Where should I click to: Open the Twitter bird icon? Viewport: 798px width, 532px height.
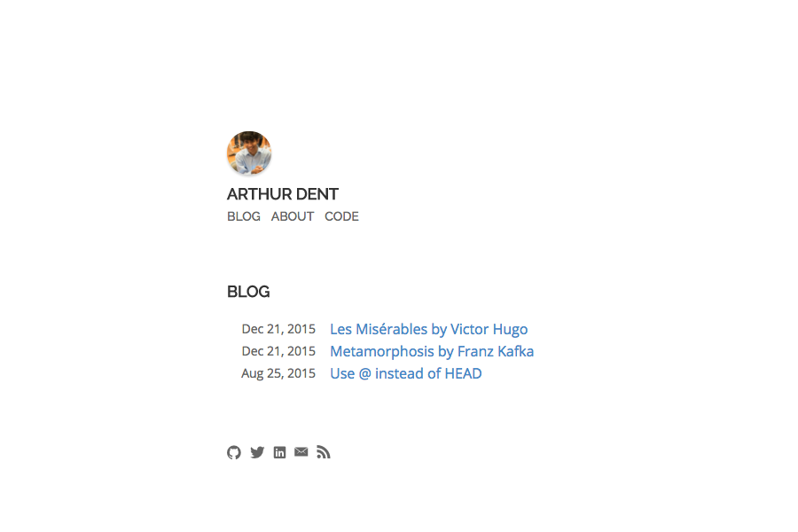(x=257, y=452)
